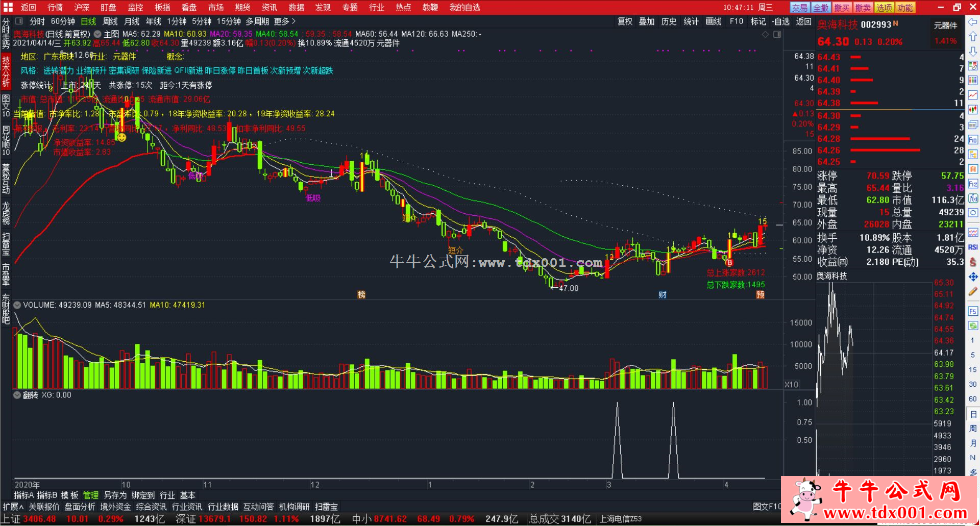Click the pencil drawing tool icon
This screenshot has height=526, width=980.
point(973,291)
